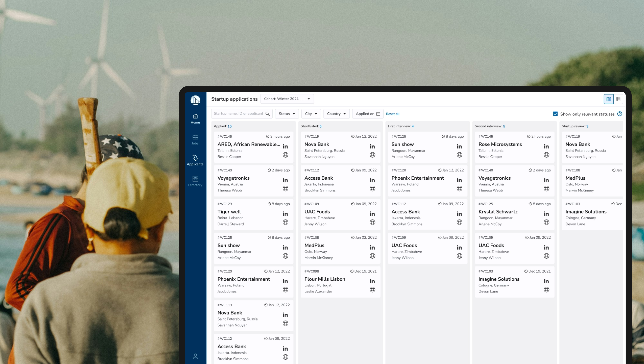Viewport: 644px width, 364px height.
Task: Click the Reset all filters link
Action: (x=393, y=114)
